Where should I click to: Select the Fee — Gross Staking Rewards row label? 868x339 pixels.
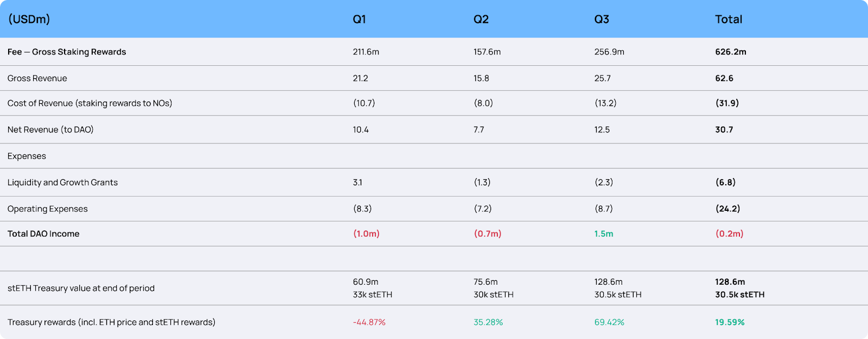pos(67,52)
